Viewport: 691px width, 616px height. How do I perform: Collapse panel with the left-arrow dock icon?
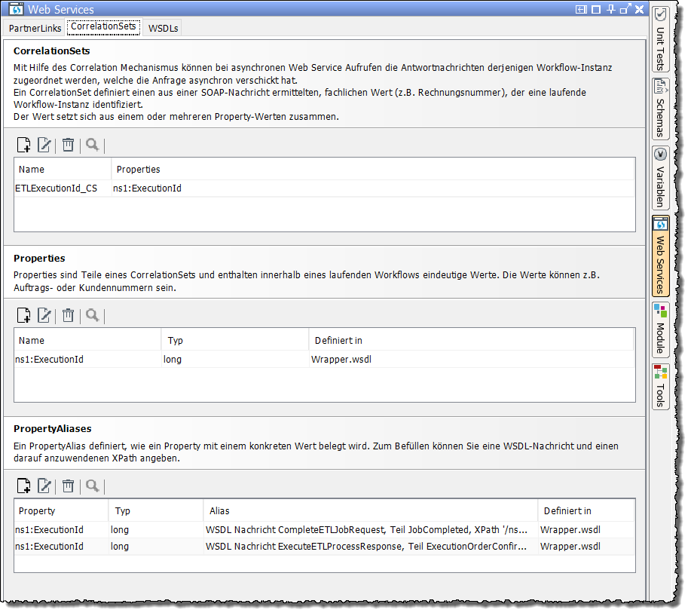(581, 10)
